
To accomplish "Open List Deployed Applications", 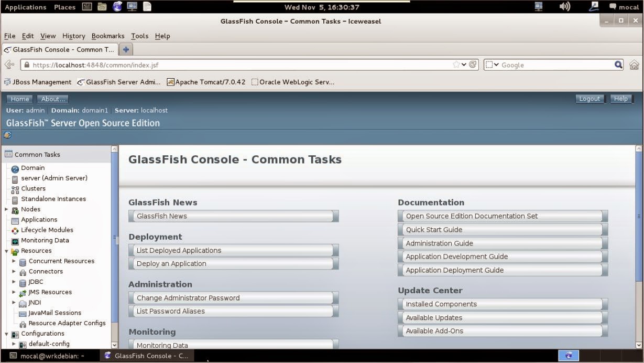I will coord(234,250).
